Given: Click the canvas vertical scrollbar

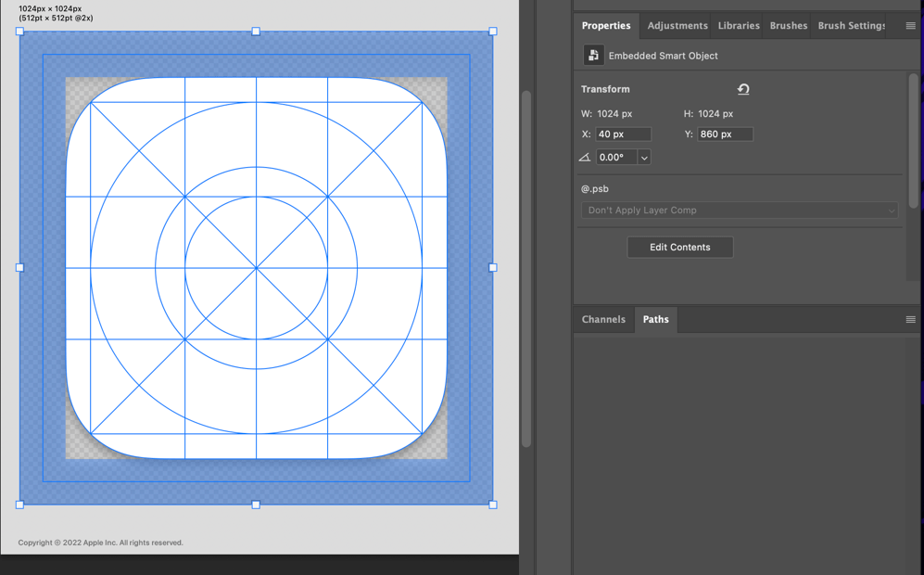Looking at the screenshot, I should click(x=526, y=268).
